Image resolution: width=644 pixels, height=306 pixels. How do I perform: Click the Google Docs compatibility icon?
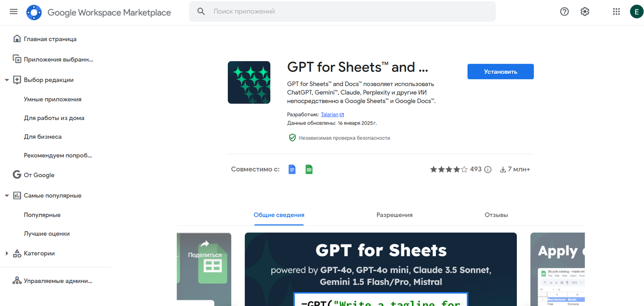292,170
